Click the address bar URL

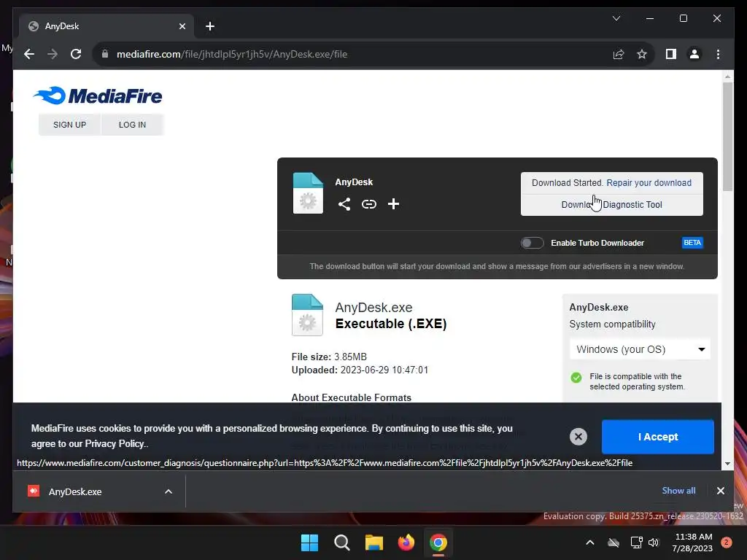pyautogui.click(x=232, y=54)
